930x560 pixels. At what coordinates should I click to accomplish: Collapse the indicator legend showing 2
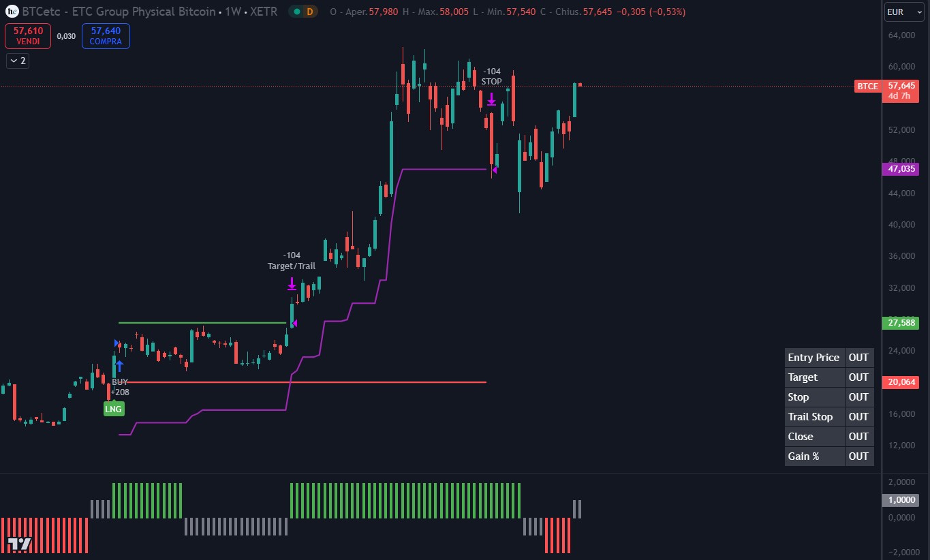point(18,61)
